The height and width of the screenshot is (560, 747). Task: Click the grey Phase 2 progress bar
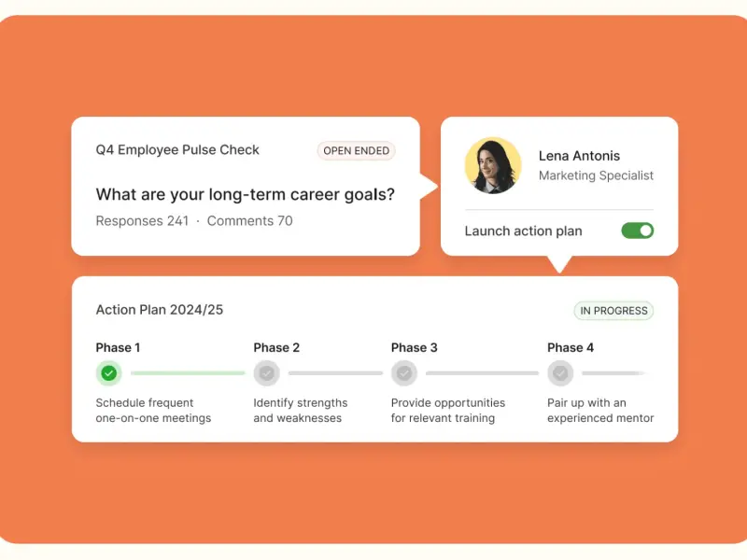pos(335,373)
